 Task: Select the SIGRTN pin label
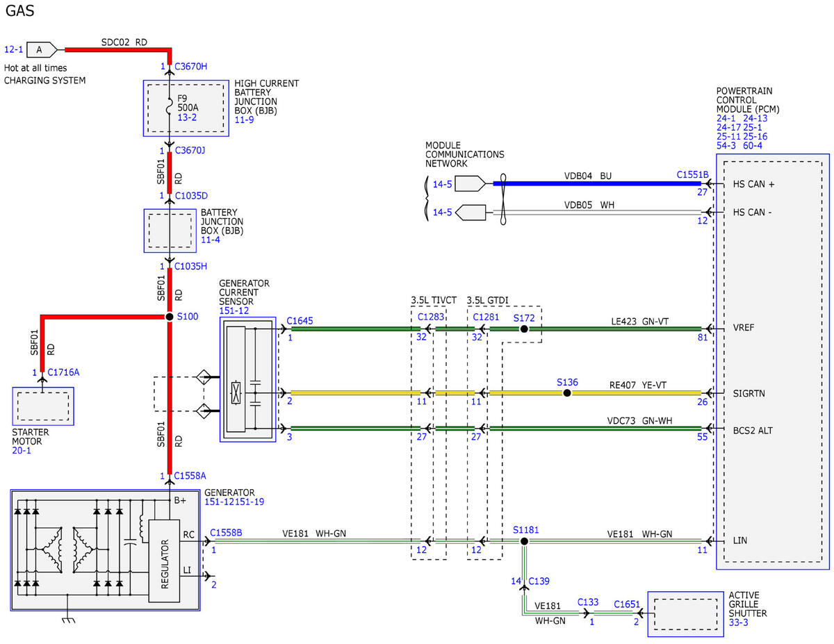(x=750, y=393)
